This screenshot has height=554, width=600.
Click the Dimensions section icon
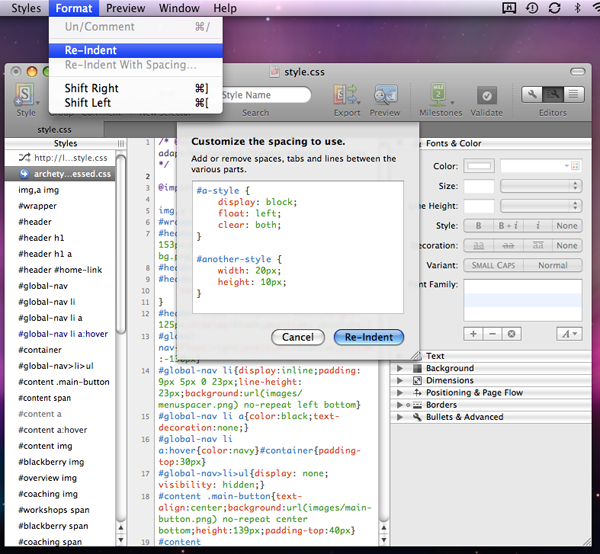pos(417,381)
